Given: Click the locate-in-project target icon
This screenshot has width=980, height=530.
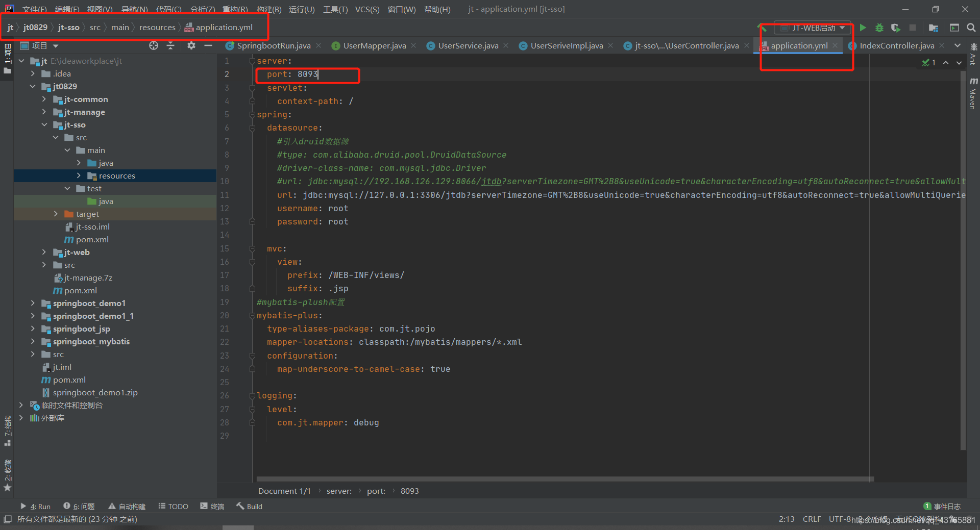Looking at the screenshot, I should [154, 46].
